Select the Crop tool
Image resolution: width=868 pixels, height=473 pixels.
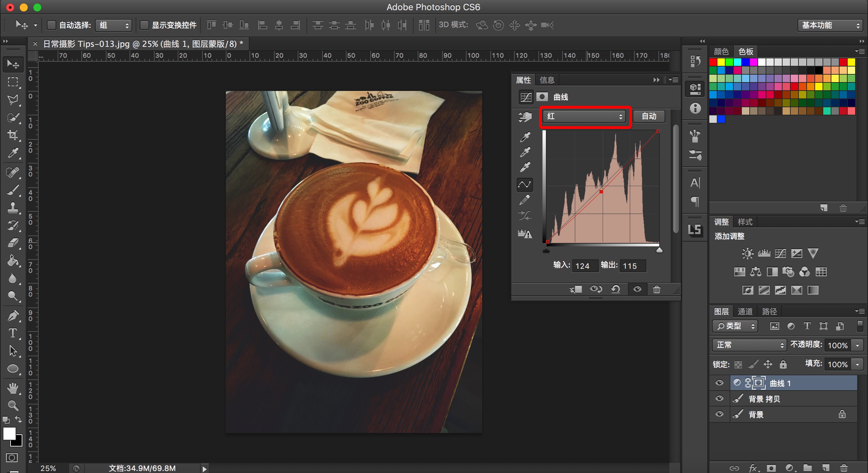click(x=13, y=135)
